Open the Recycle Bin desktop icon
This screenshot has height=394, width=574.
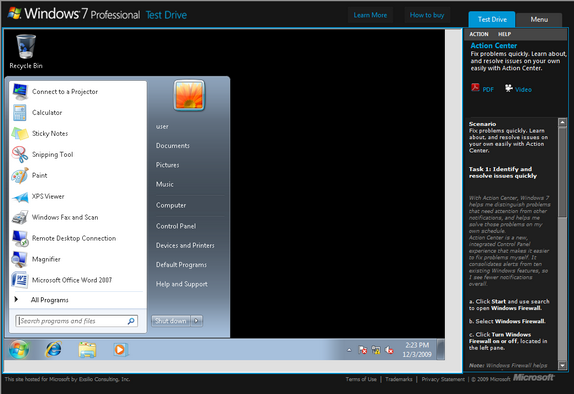tap(26, 52)
